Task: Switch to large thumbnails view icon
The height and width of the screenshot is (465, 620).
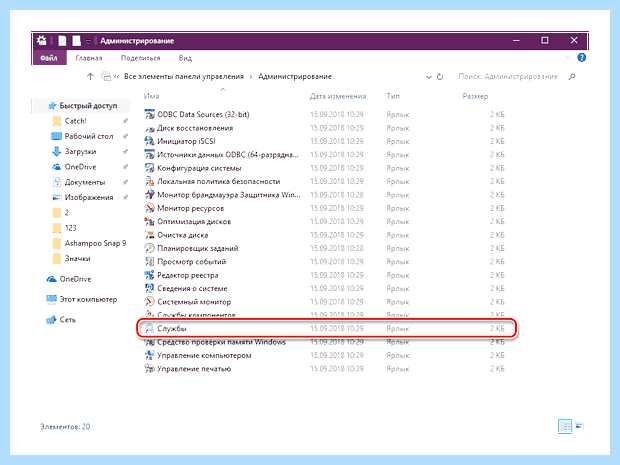Action: pyautogui.click(x=579, y=426)
